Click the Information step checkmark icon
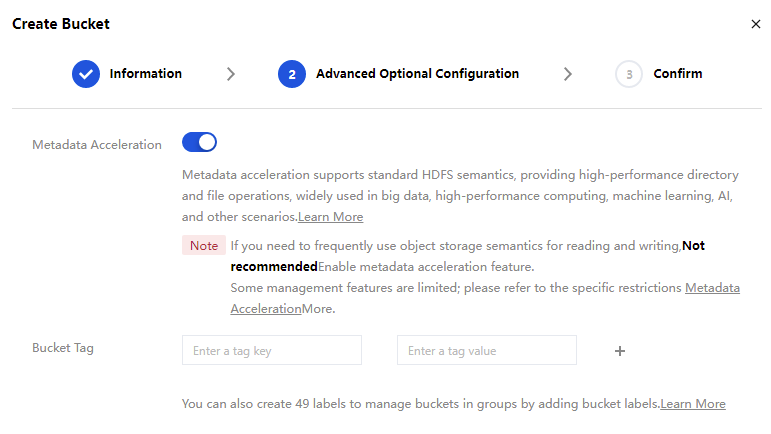Screen dimensions: 771x434 click(x=86, y=74)
